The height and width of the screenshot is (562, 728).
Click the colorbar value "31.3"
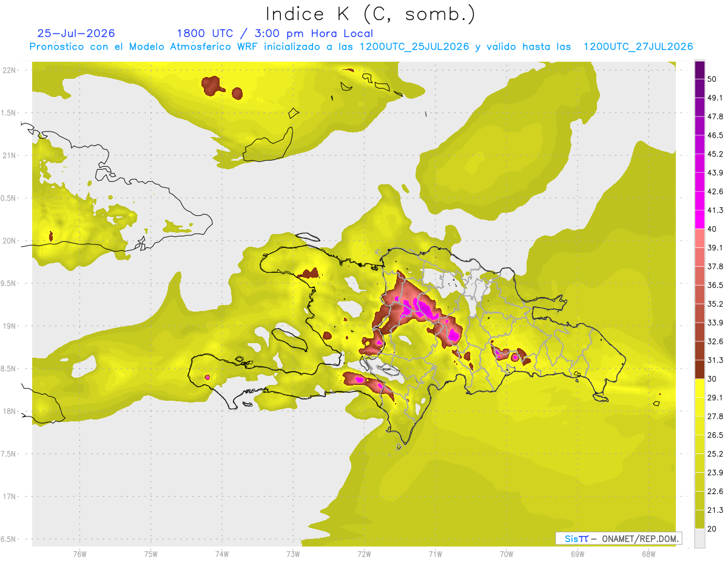tap(716, 360)
